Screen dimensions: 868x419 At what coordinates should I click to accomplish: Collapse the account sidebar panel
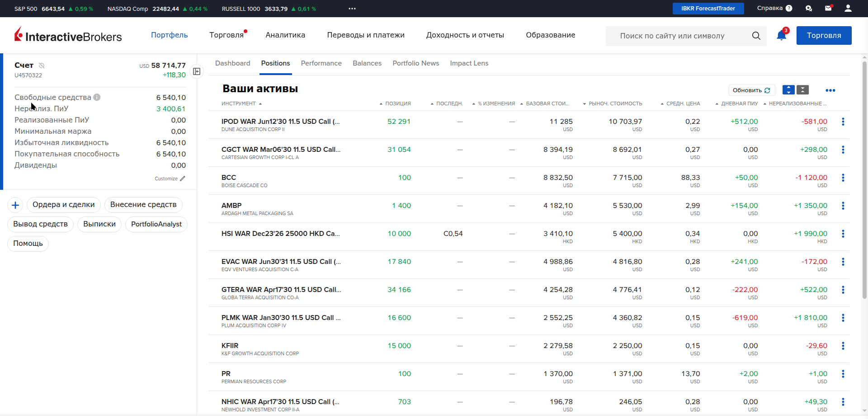[x=197, y=71]
